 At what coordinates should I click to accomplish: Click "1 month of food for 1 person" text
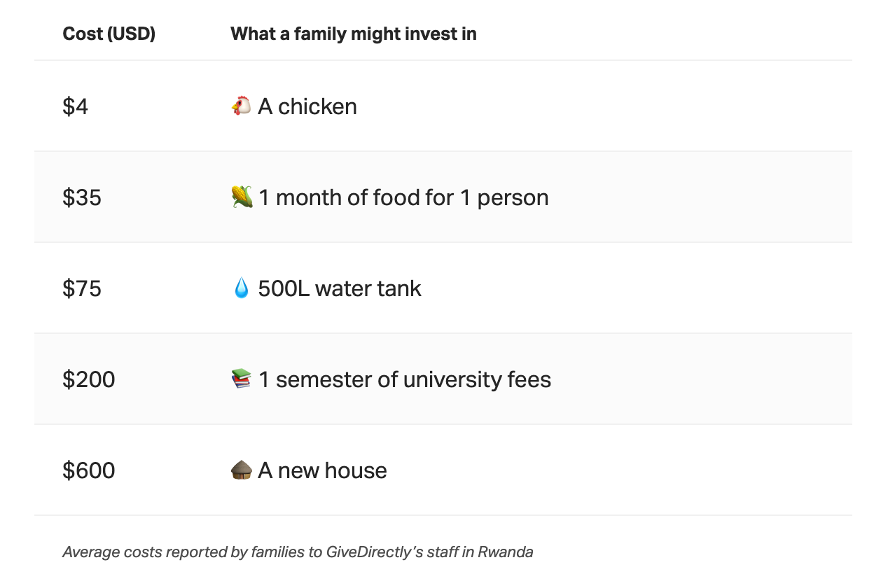(x=403, y=197)
